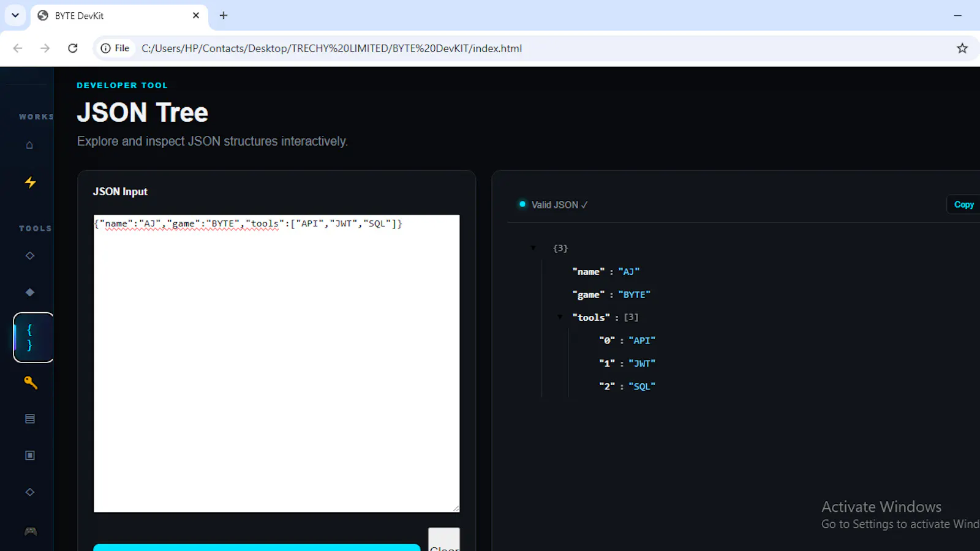This screenshot has height=551, width=980.
Task: Open the home icon in the sidebar
Action: (29, 145)
